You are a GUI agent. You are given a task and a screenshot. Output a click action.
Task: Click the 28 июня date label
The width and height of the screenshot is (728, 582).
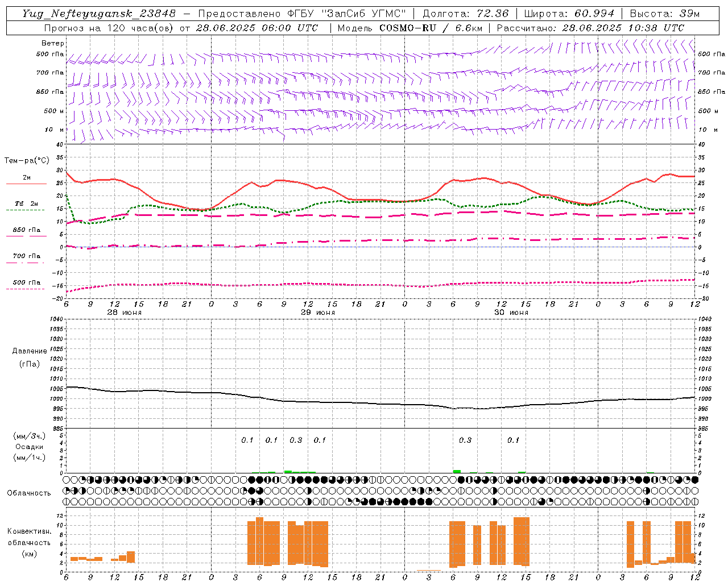pyautogui.click(x=125, y=313)
